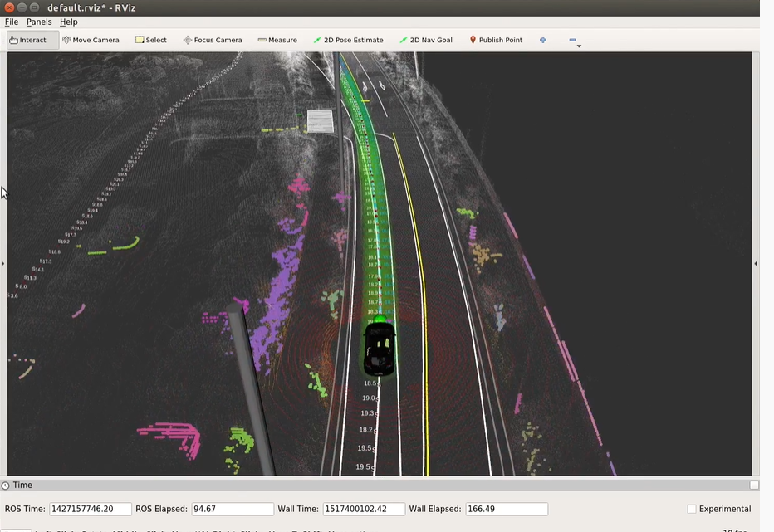Open the Panels menu
774x532 pixels.
(x=39, y=22)
